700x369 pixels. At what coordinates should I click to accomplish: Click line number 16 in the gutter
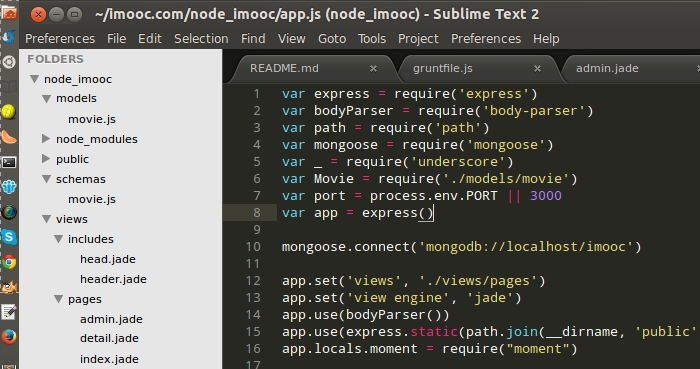coord(253,348)
